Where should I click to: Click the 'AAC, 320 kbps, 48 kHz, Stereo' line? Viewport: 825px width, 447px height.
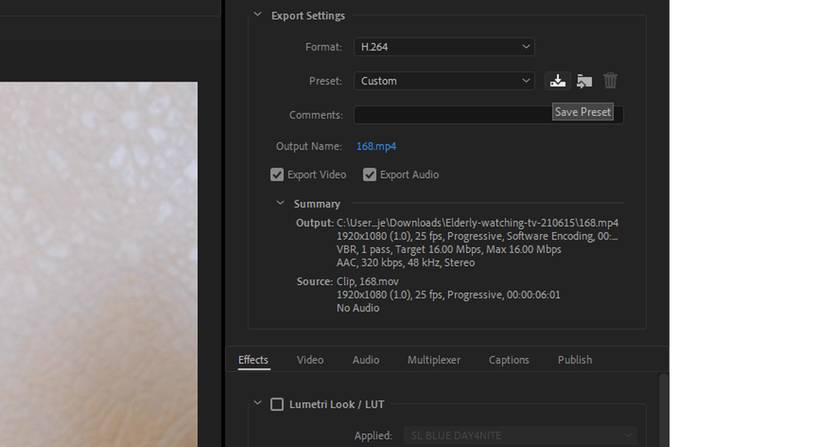[406, 262]
